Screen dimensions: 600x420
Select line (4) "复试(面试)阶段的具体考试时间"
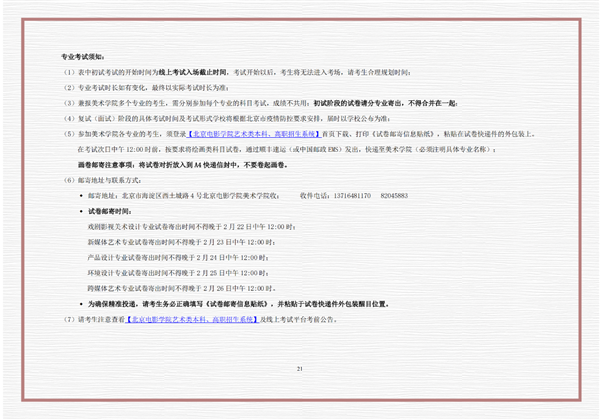tap(227, 119)
